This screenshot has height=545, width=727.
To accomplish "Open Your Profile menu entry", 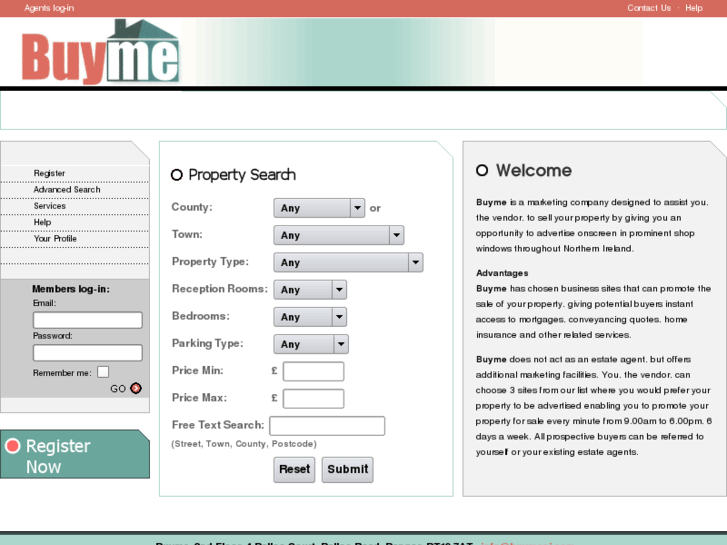I will pos(55,238).
